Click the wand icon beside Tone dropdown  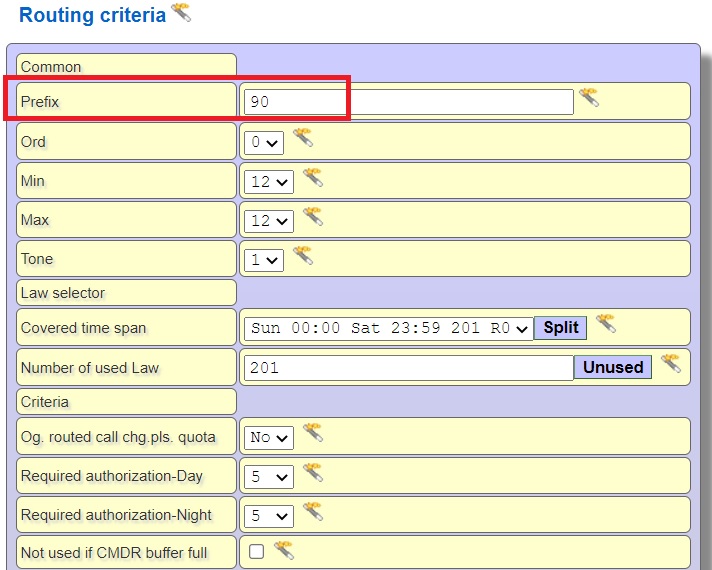point(303,256)
